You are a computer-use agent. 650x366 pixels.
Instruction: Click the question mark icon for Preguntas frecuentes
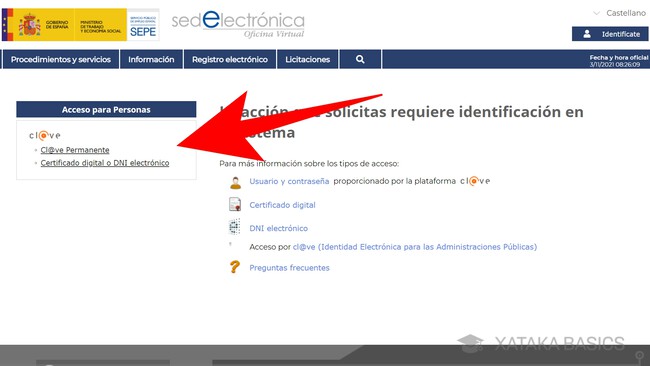click(235, 267)
